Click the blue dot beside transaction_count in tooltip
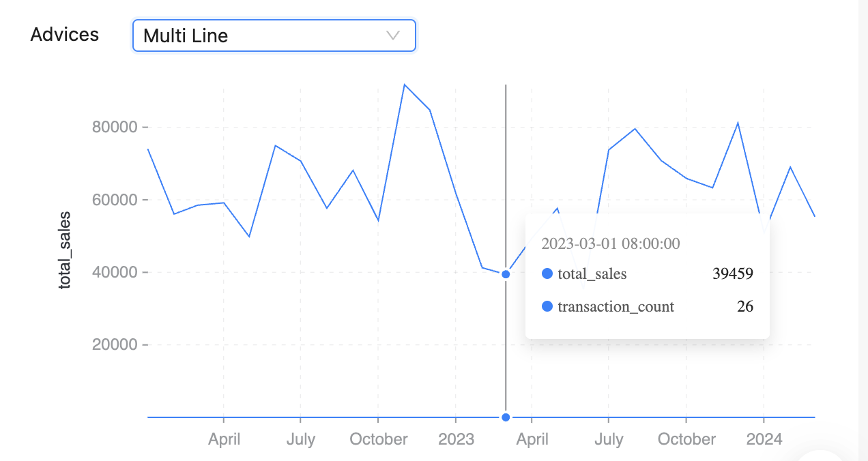 547,307
